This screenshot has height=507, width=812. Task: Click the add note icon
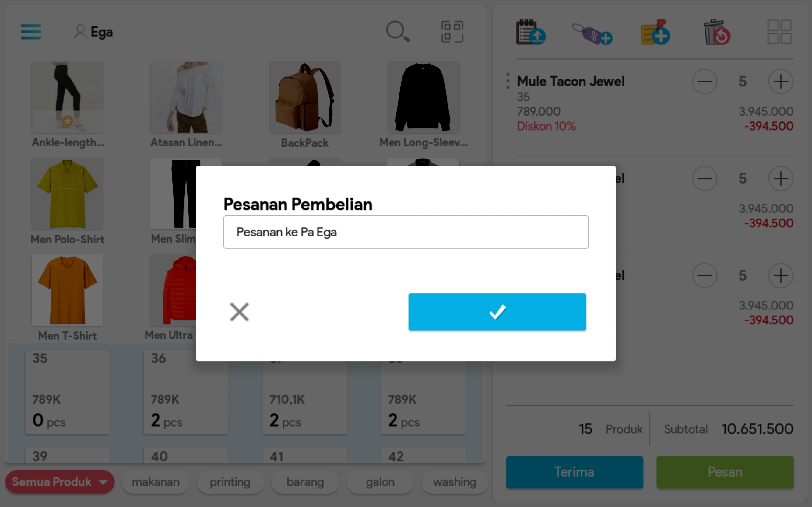(655, 33)
